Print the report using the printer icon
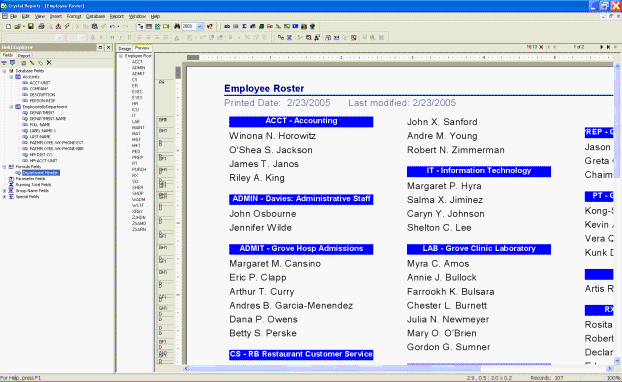 click(x=41, y=27)
